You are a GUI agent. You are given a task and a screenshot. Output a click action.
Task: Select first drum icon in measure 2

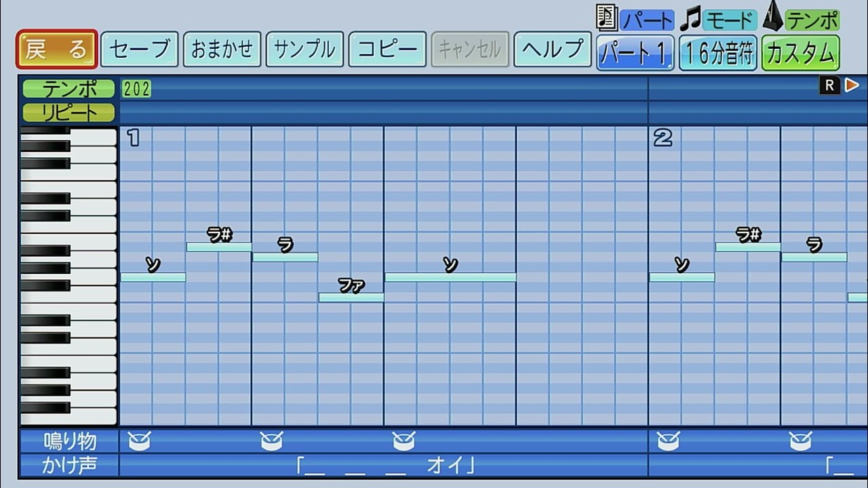(x=668, y=441)
